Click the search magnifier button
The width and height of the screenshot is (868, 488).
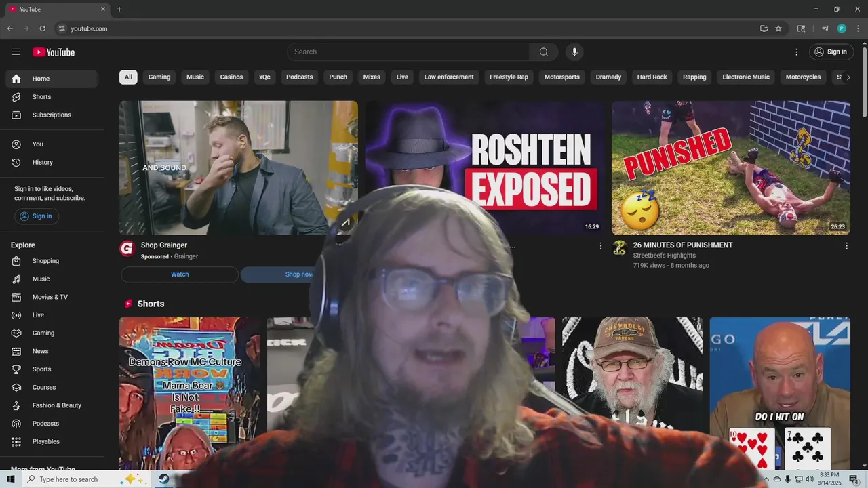[x=544, y=52]
